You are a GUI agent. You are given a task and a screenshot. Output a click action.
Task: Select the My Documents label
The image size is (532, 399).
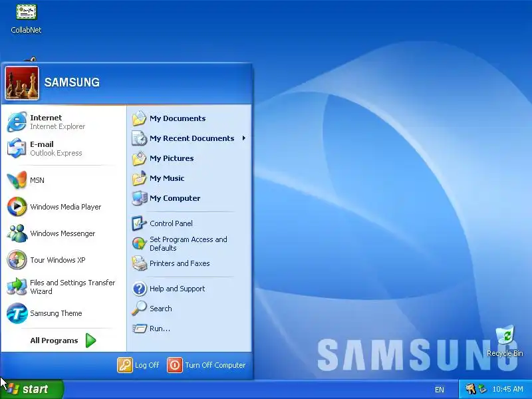click(x=178, y=118)
